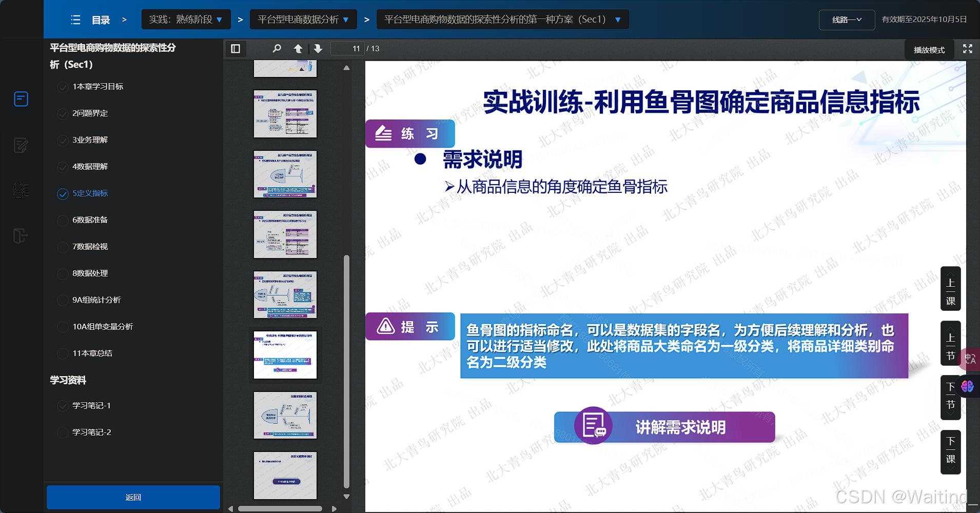Screen dimensions: 980x513
Task: Toggle the 6数据准备 completion circle
Action: pos(63,221)
